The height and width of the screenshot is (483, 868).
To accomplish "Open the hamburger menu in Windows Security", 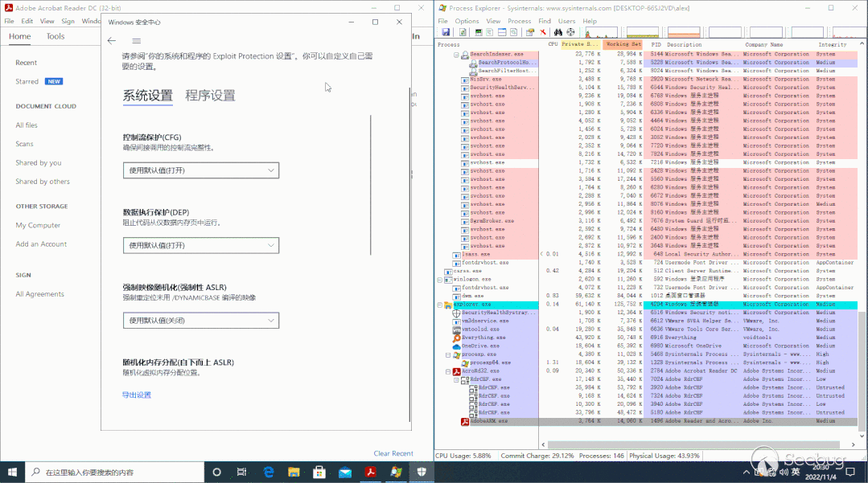I will tap(136, 41).
